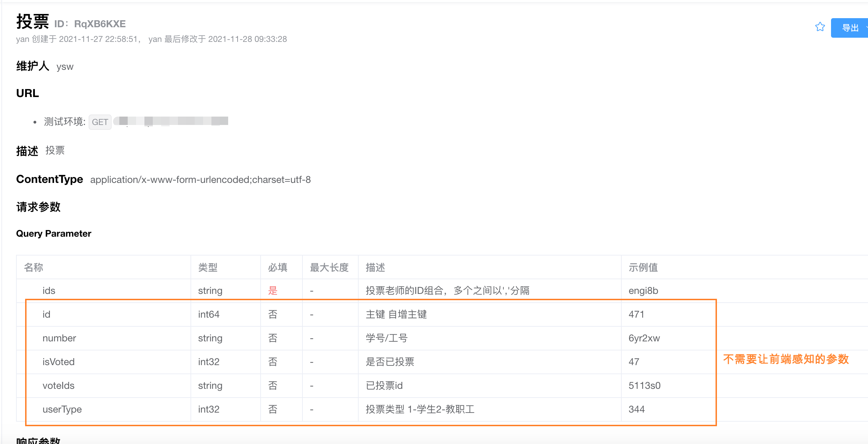Open the 导出 button dropdown arrow

tap(866, 28)
